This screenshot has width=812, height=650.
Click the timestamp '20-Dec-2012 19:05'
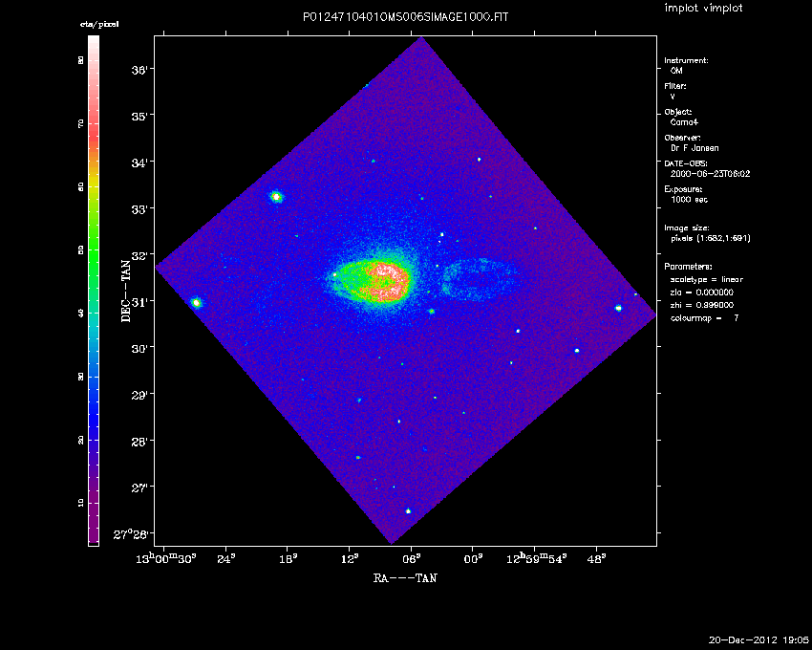759,640
